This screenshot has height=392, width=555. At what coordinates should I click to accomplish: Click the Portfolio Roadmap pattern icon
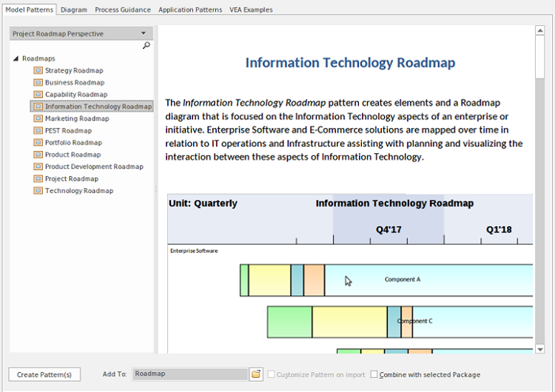[38, 143]
